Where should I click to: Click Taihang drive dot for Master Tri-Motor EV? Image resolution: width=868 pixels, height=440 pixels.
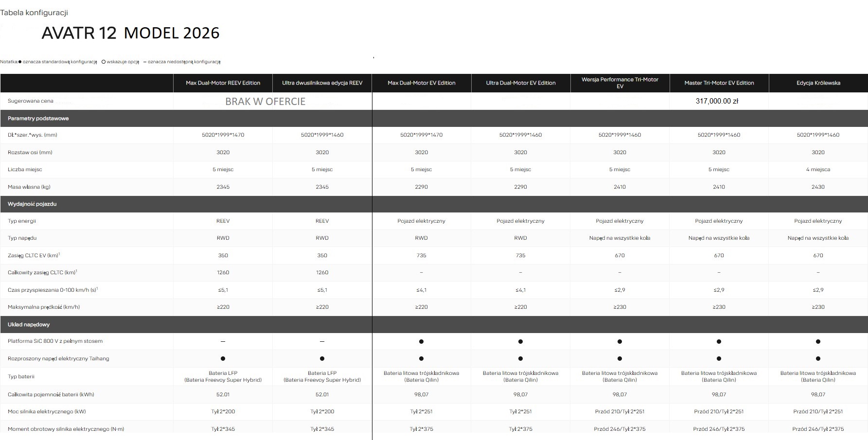coord(719,359)
